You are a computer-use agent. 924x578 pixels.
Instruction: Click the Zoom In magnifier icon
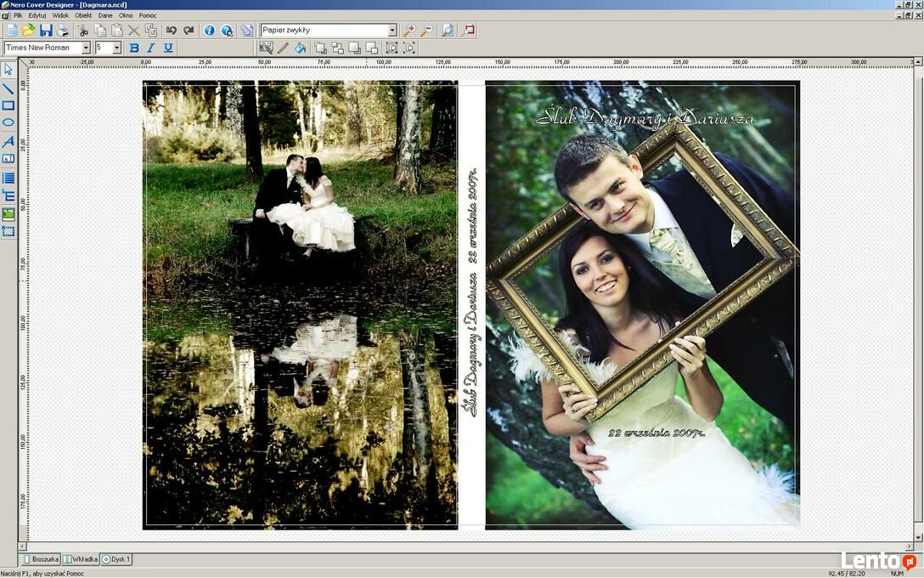point(409,31)
